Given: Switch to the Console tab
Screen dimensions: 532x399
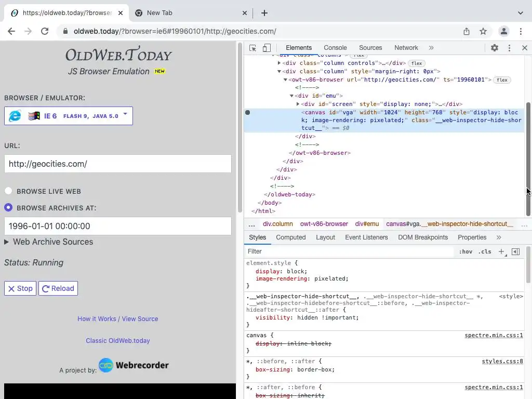Looking at the screenshot, I should pos(335,48).
